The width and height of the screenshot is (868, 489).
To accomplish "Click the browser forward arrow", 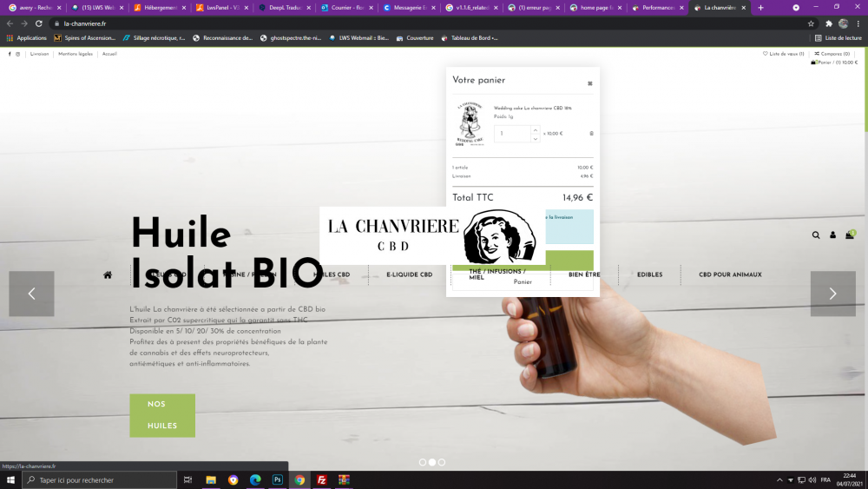I will (24, 23).
